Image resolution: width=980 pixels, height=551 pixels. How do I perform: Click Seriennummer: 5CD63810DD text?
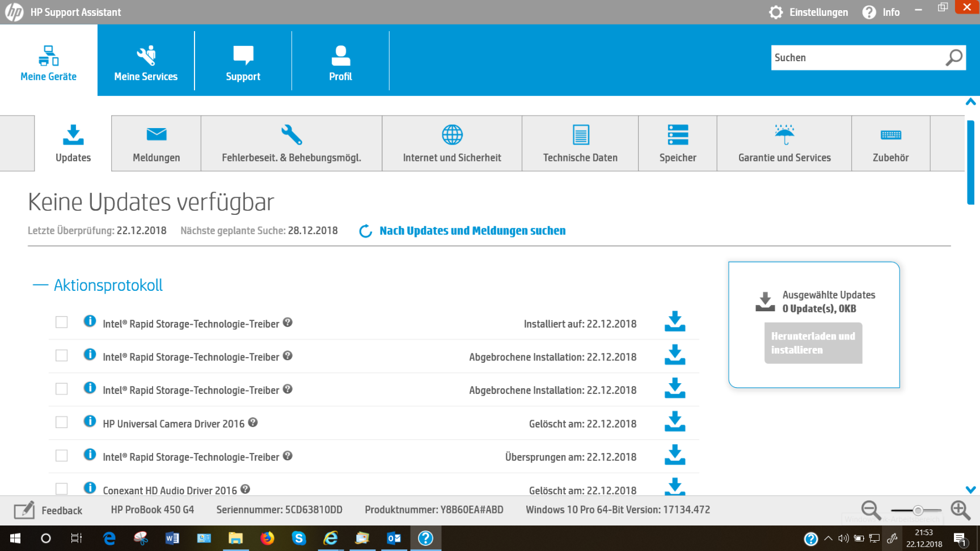point(279,510)
